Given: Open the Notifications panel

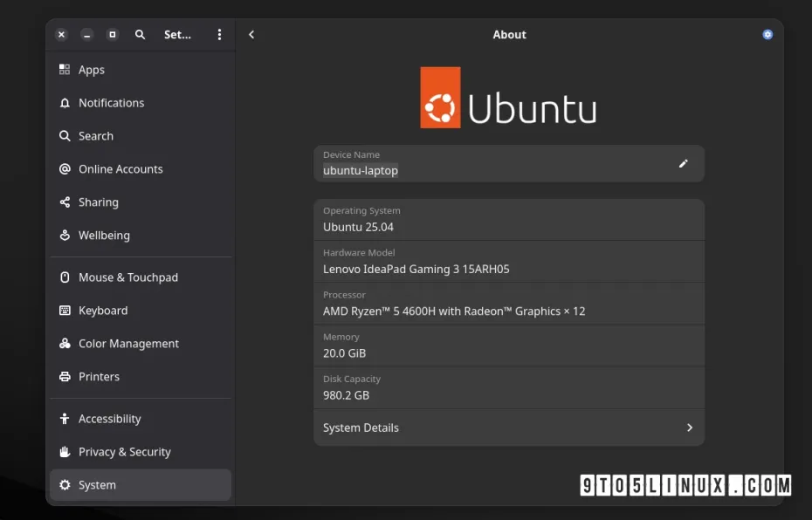Looking at the screenshot, I should [x=141, y=102].
